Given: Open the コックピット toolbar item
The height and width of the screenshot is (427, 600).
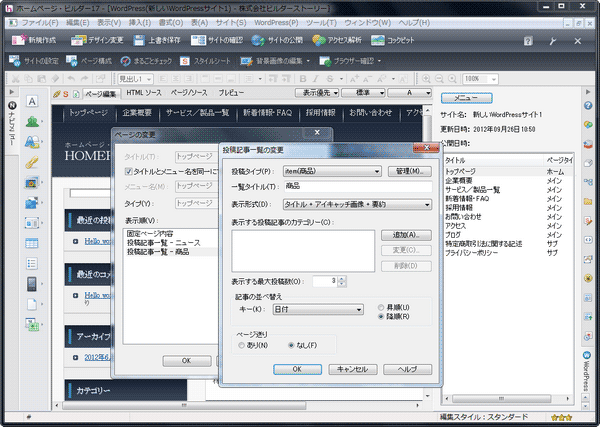Looking at the screenshot, I should (x=392, y=40).
